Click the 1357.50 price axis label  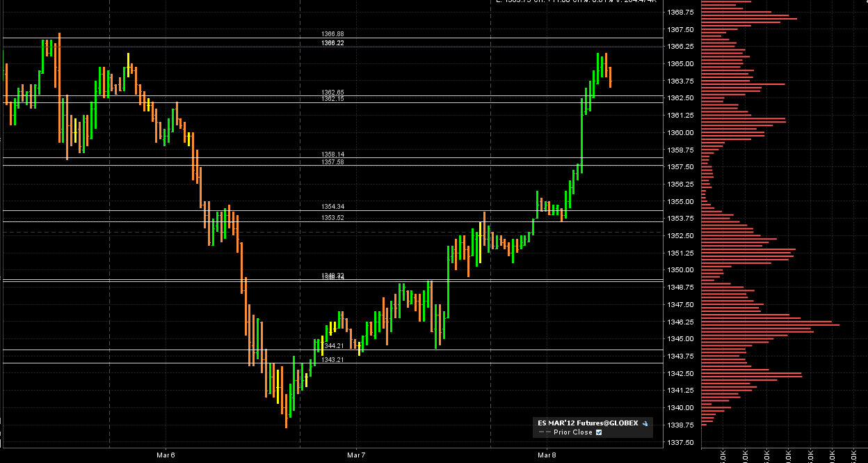(x=680, y=167)
